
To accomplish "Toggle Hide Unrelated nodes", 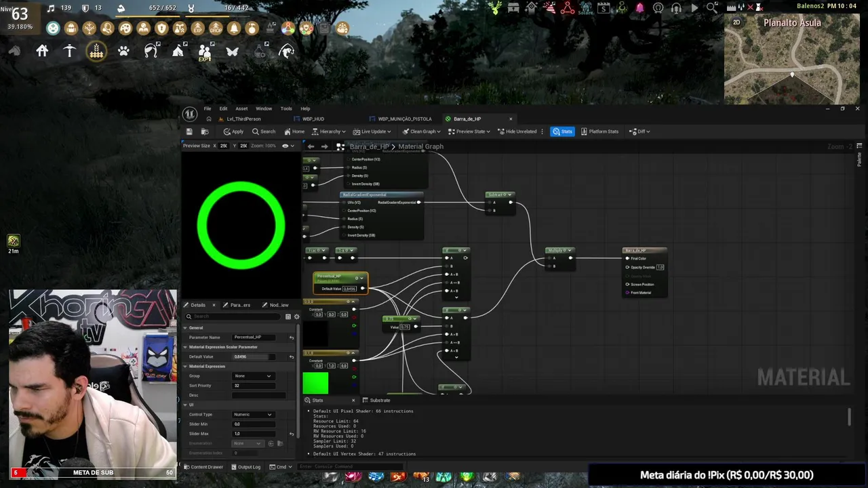I will (518, 131).
